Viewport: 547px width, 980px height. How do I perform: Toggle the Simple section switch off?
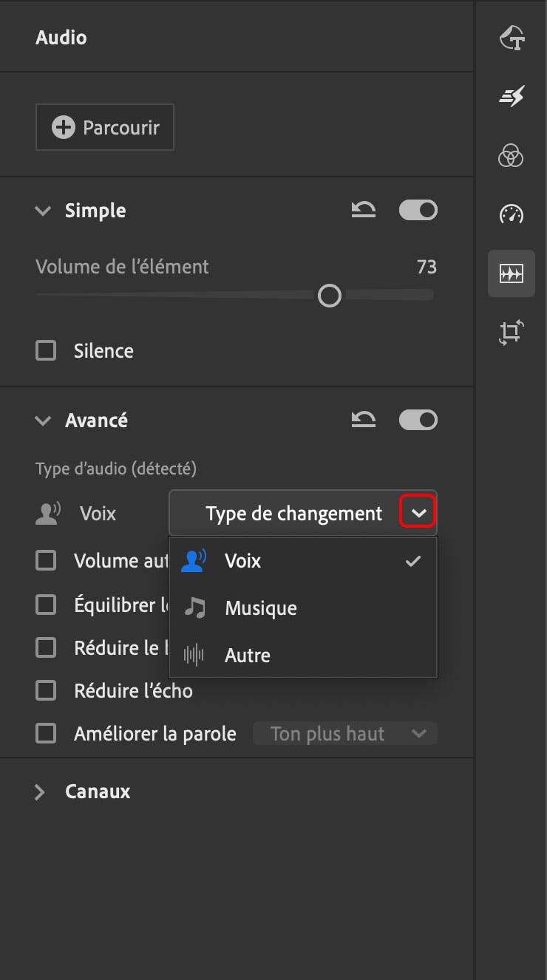click(x=418, y=211)
